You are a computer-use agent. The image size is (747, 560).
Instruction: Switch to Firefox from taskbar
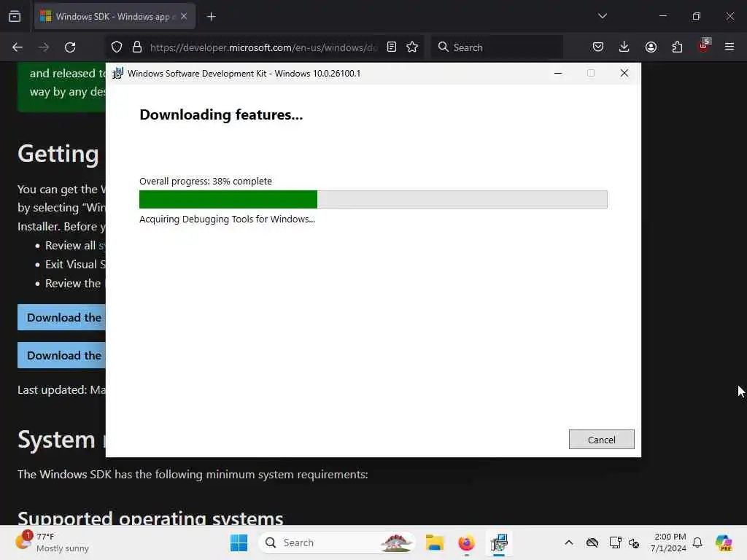(466, 542)
